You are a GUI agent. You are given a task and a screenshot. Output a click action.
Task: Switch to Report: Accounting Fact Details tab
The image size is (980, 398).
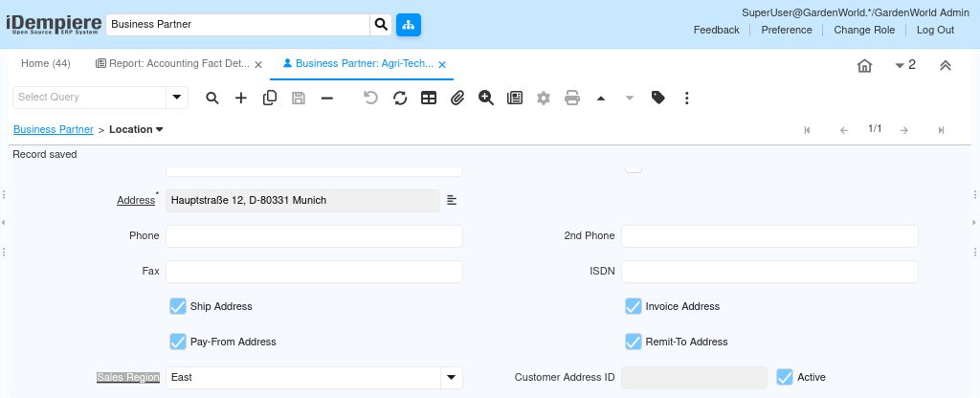172,64
